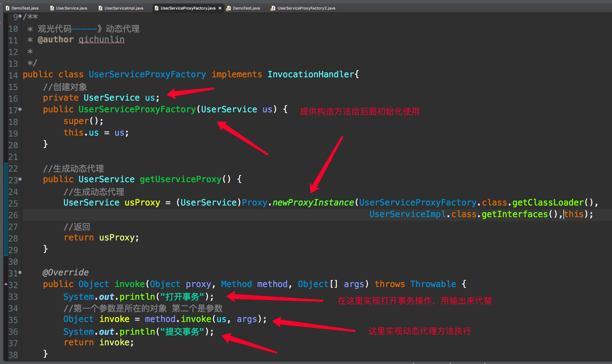
Task: Click the @author qichunlin Javadoc line
Action: (x=76, y=40)
